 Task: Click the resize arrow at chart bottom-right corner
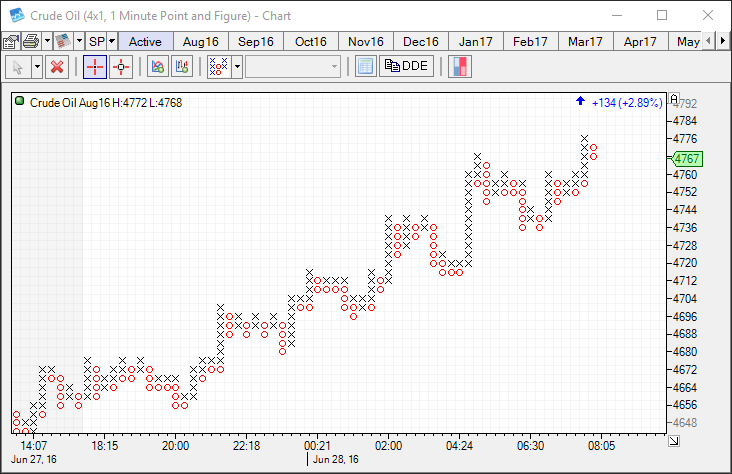click(x=673, y=440)
